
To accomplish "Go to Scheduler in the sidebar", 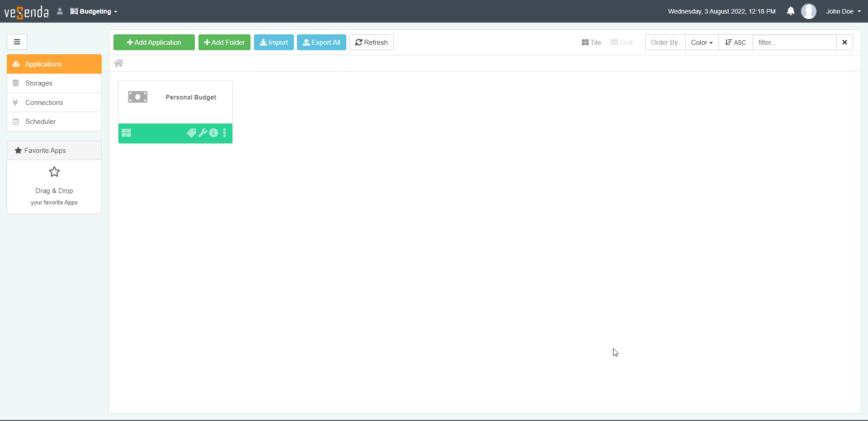I will click(x=41, y=122).
